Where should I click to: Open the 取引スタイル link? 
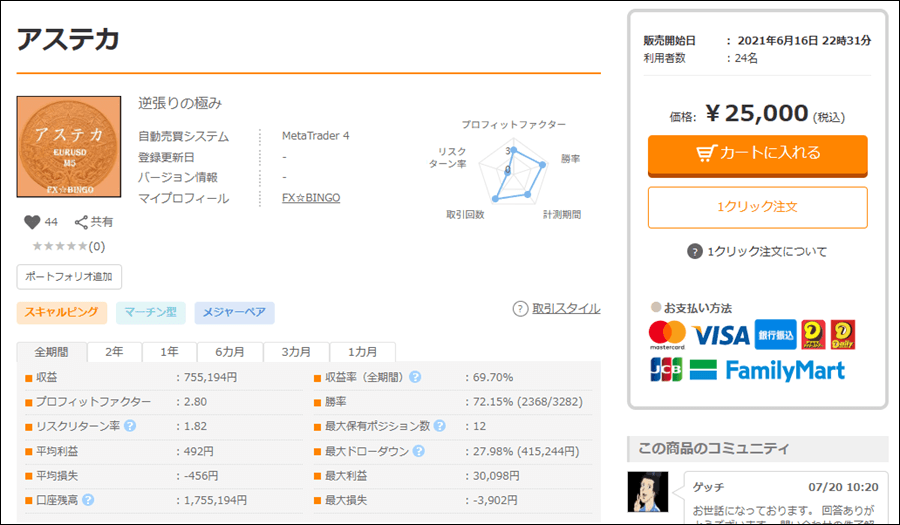coord(565,308)
